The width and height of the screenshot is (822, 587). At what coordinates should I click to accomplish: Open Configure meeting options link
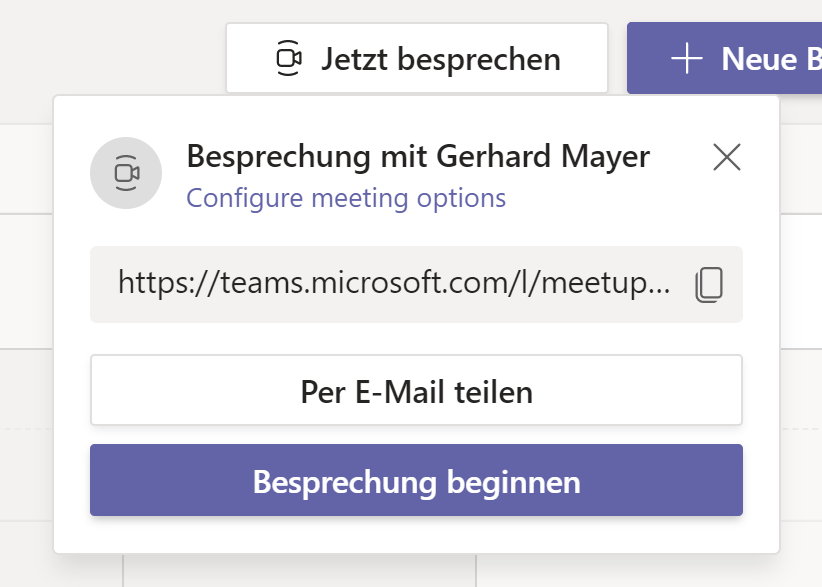[x=346, y=198]
